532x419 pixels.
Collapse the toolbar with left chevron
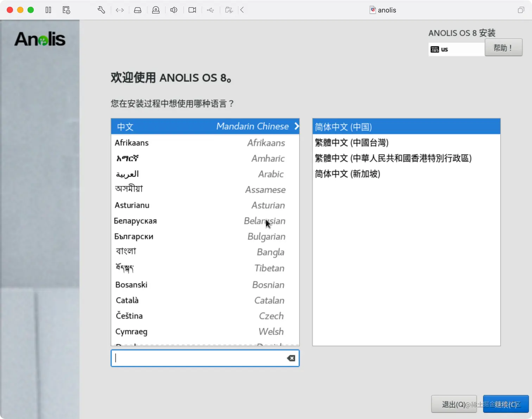click(x=242, y=10)
